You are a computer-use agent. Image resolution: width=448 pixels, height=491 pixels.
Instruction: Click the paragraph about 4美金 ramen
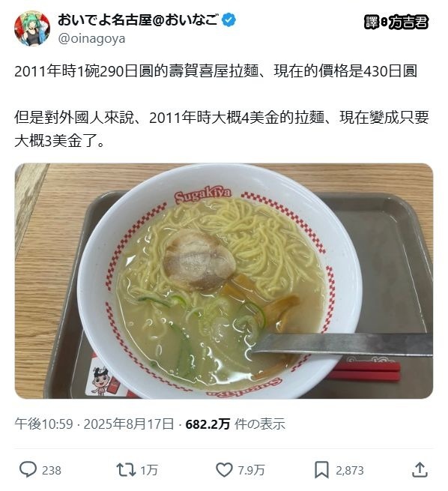coord(222,130)
